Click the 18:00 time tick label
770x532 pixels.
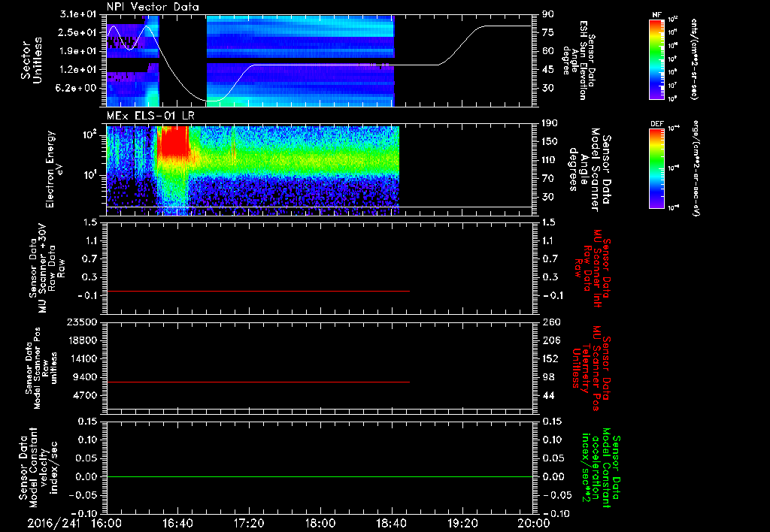coord(320,523)
